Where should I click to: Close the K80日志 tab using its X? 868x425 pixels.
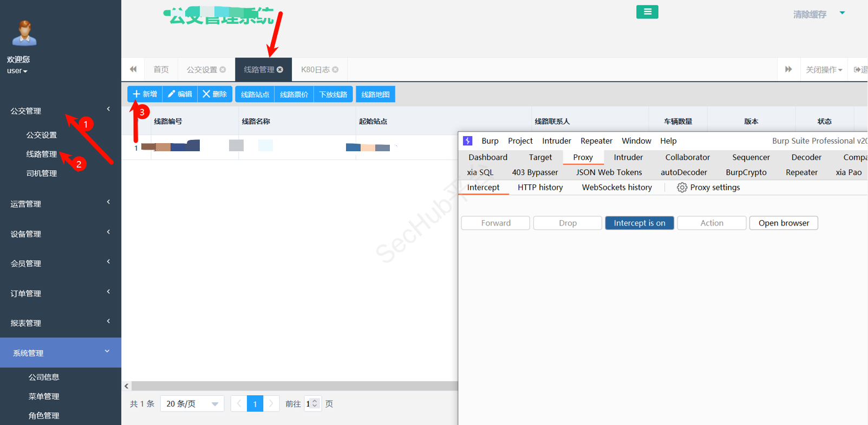tap(336, 69)
